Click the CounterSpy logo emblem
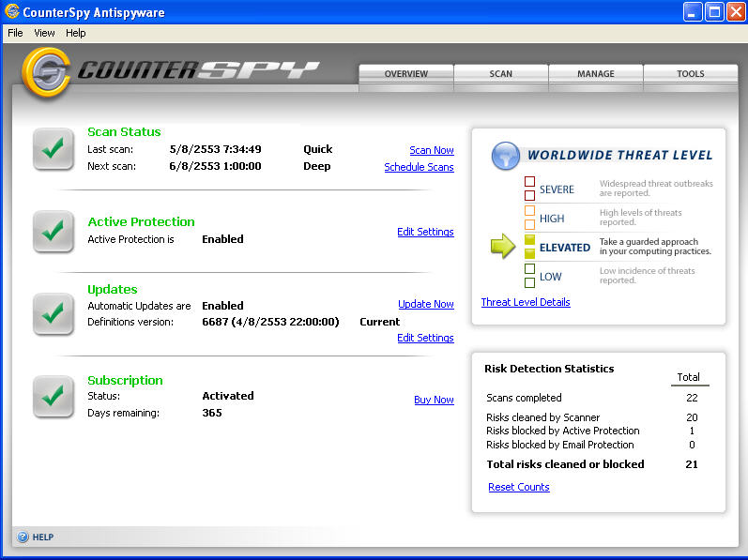The image size is (748, 560). [x=46, y=72]
